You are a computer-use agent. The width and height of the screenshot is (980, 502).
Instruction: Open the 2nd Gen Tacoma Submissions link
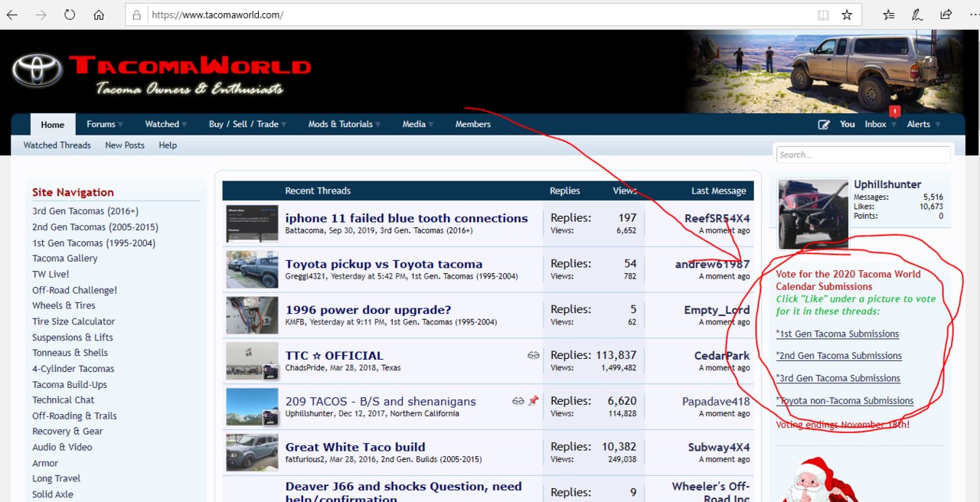[x=839, y=356]
